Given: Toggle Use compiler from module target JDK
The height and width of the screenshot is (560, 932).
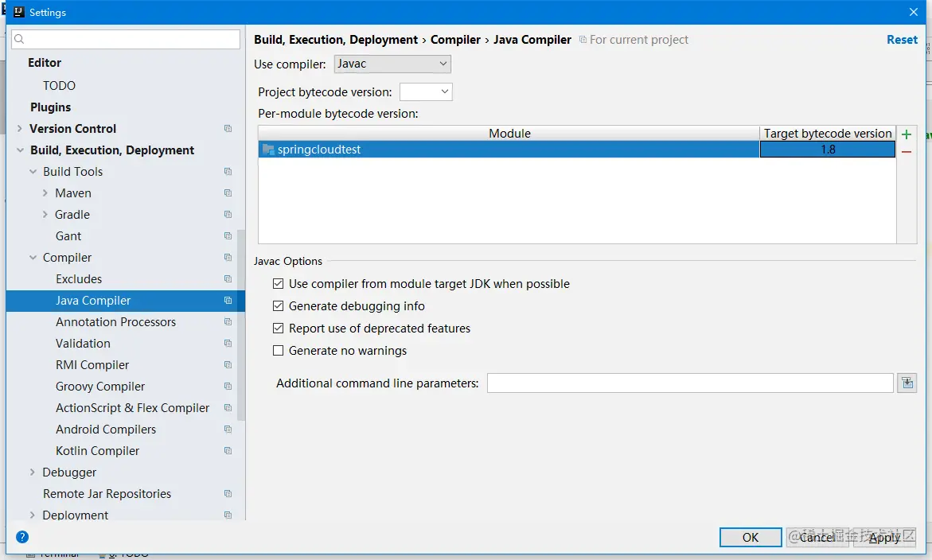Looking at the screenshot, I should coord(279,284).
